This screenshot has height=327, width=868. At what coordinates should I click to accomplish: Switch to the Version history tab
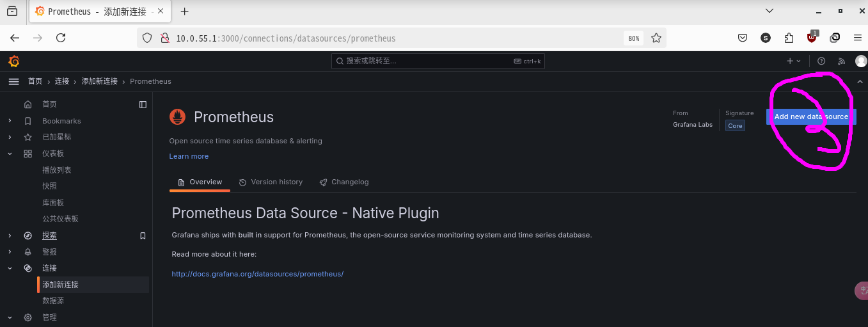pos(271,182)
